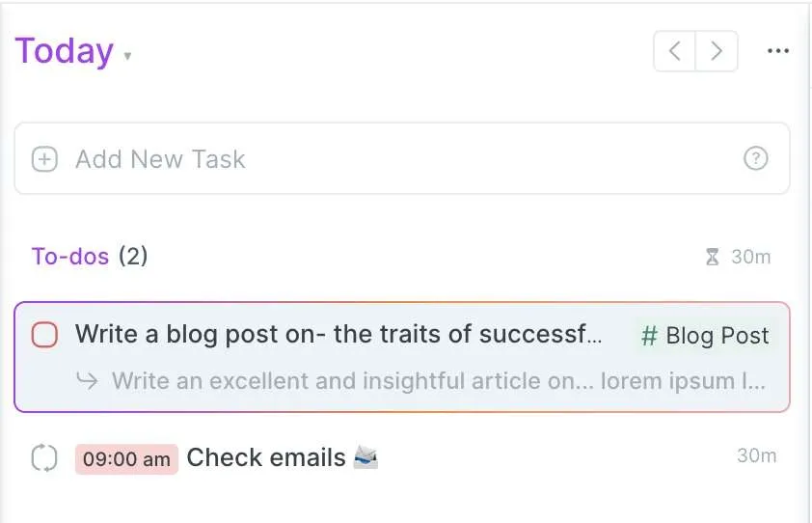The image size is (812, 523).
Task: Click the 30m duration on Check emails
Action: 757,455
